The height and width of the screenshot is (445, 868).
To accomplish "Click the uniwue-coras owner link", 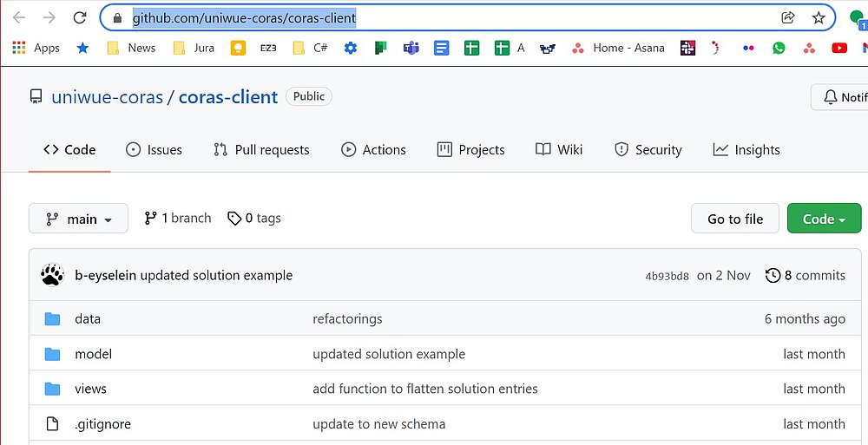I will [x=107, y=97].
